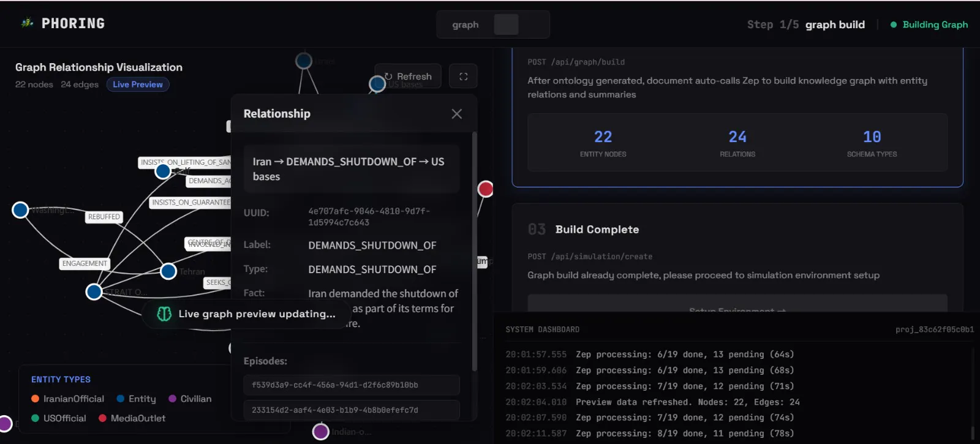The width and height of the screenshot is (980, 444).
Task: Switch to the graph view tab
Action: click(x=466, y=25)
